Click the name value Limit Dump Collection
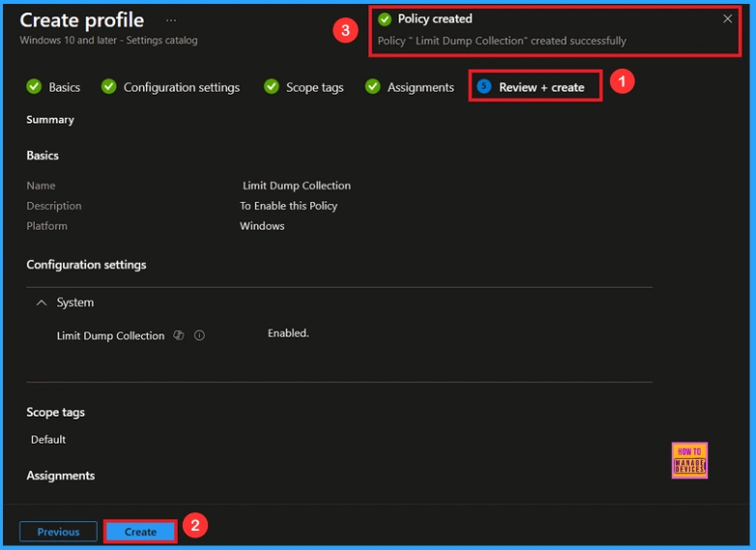 [x=297, y=186]
